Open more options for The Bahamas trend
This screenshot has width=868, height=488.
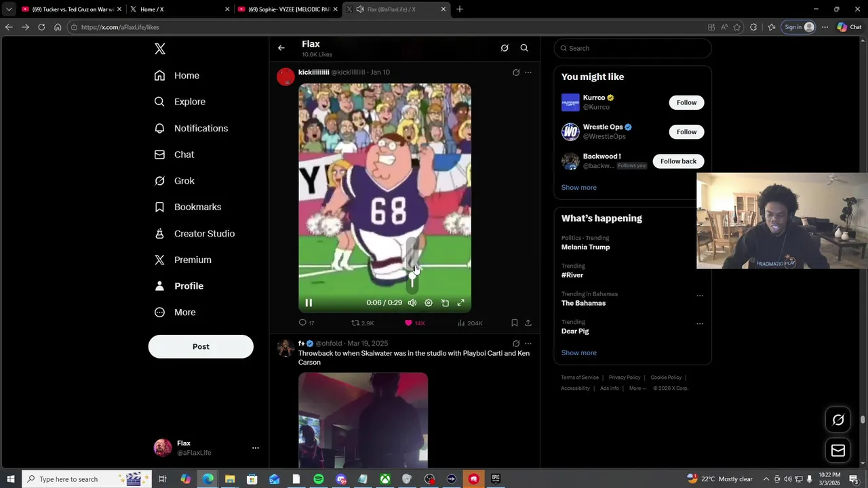click(x=700, y=296)
